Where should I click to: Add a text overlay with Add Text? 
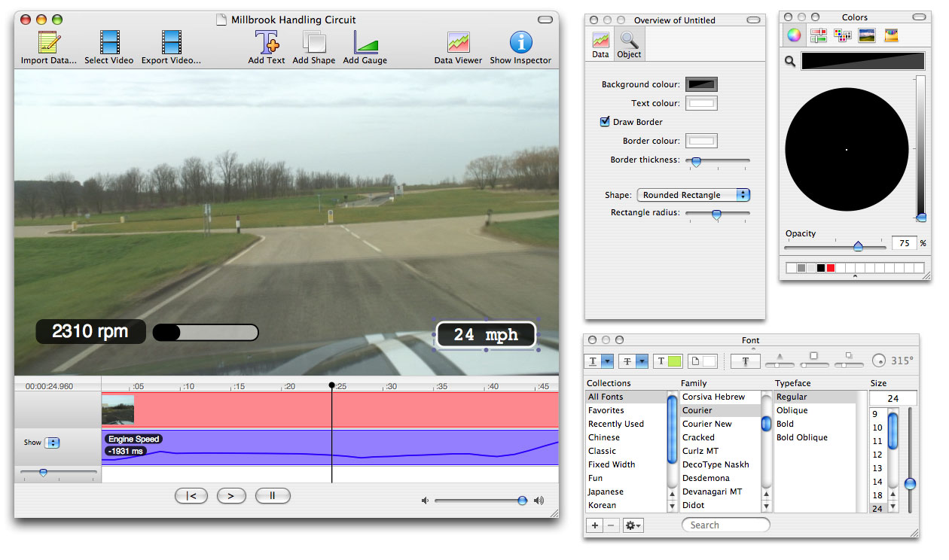pyautogui.click(x=266, y=42)
